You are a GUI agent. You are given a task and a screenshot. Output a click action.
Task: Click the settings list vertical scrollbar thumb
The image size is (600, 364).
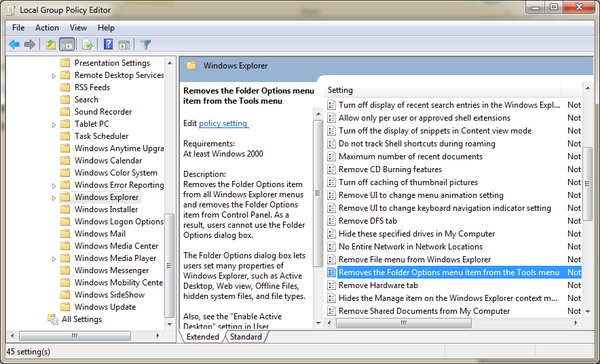587,184
